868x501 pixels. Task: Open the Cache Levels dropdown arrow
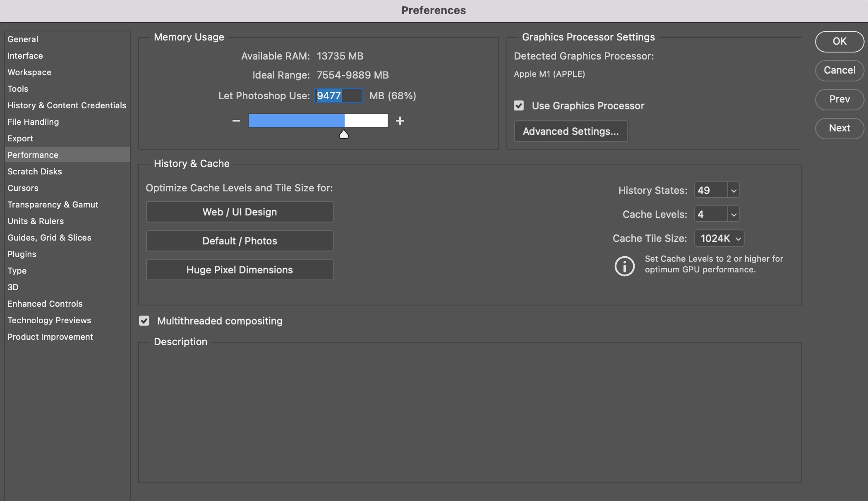[734, 215]
